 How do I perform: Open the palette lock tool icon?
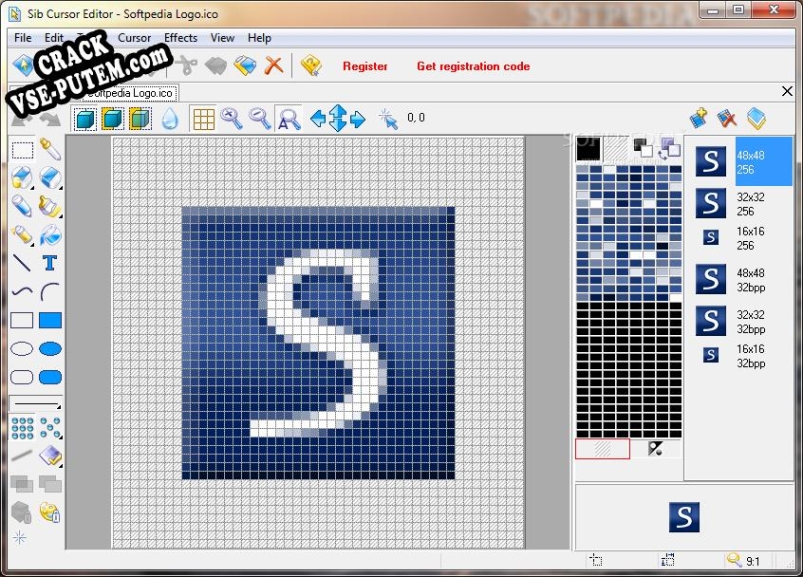click(x=50, y=512)
